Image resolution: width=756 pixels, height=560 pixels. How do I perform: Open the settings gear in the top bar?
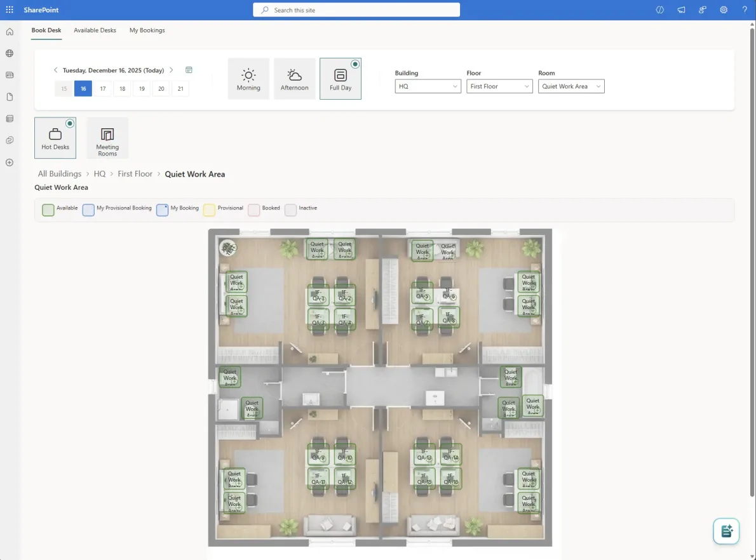[723, 10]
